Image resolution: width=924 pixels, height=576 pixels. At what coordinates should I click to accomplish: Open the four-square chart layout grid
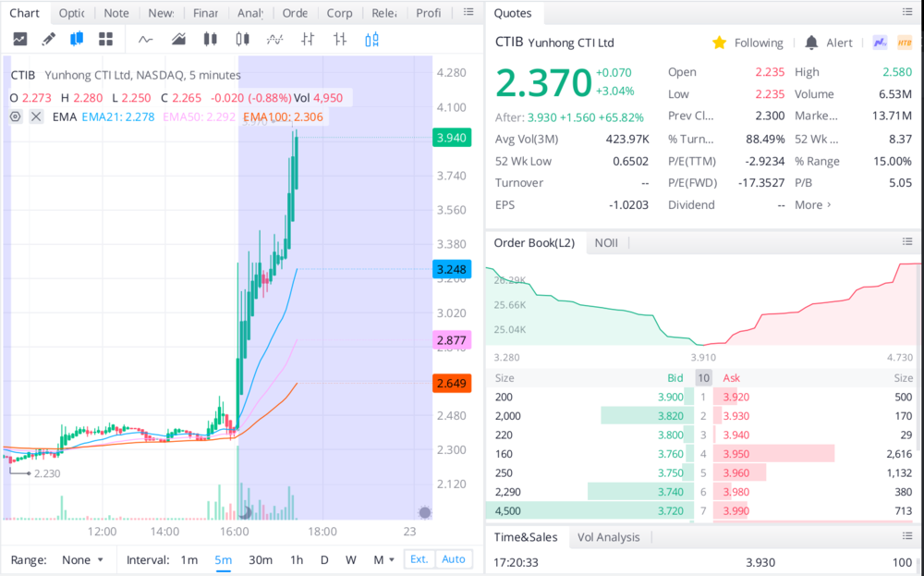click(x=105, y=39)
